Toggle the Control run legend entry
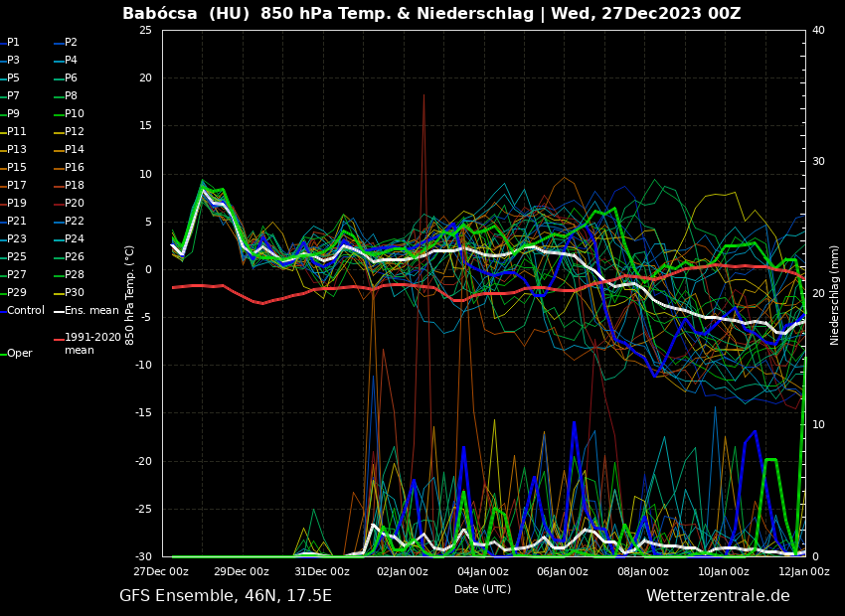845x616 pixels. [x=26, y=311]
